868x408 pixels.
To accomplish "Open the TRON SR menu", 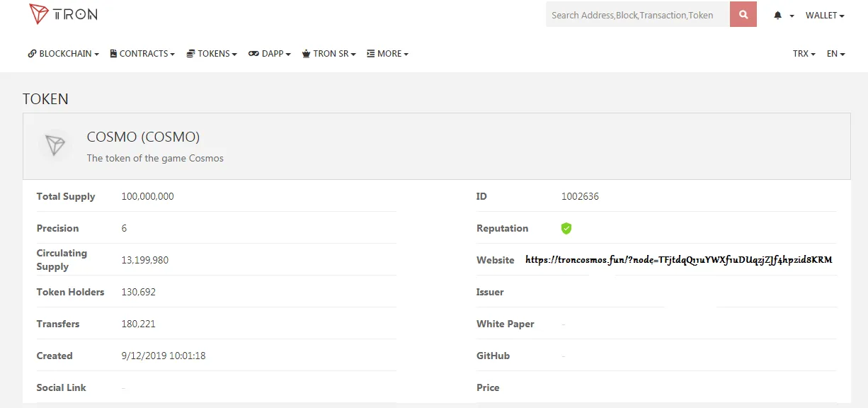I will [x=329, y=54].
